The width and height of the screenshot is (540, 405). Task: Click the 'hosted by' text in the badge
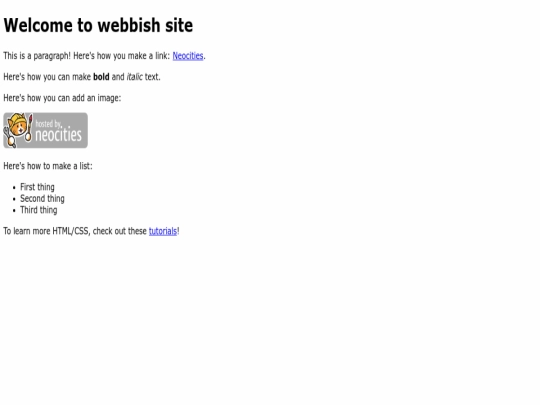pos(48,124)
